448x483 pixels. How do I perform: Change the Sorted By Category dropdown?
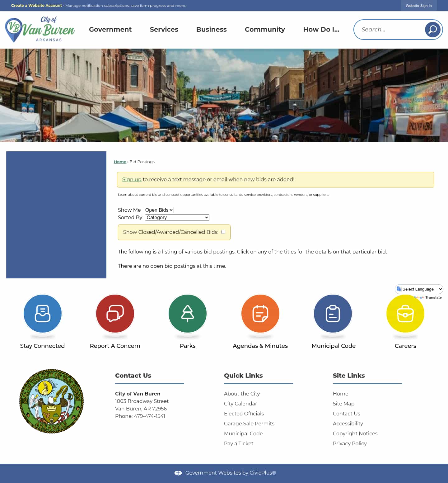177,217
